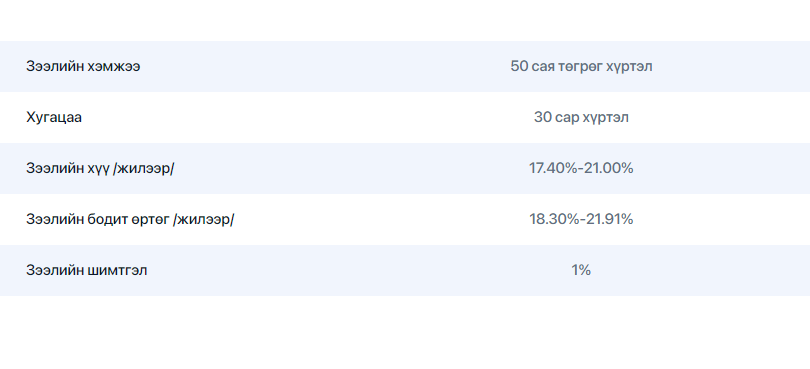Select the "50 сая төгрөг хүртэл" value
The width and height of the screenshot is (810, 369).
[581, 67]
